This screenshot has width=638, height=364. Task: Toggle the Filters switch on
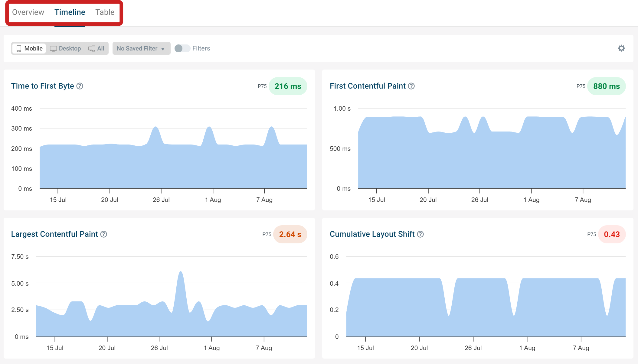pyautogui.click(x=182, y=48)
